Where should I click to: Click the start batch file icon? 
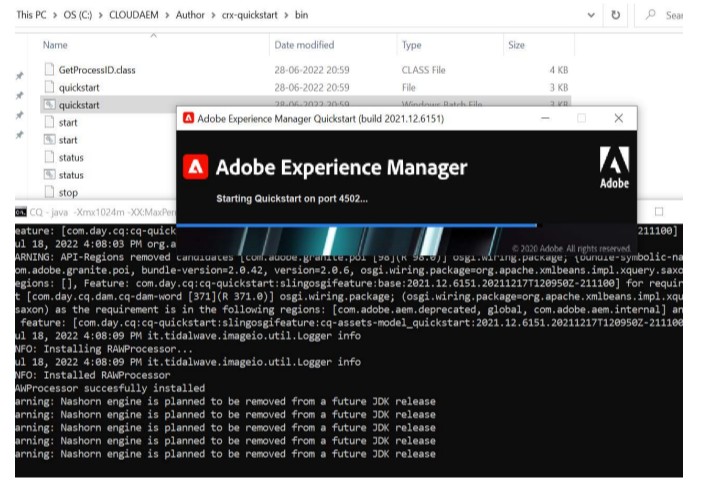coord(49,139)
